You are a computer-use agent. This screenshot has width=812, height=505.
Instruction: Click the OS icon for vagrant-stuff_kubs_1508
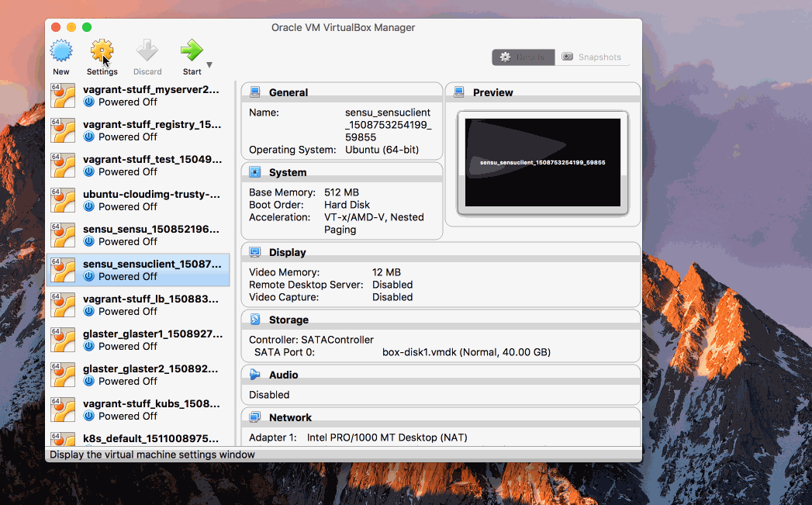click(63, 410)
